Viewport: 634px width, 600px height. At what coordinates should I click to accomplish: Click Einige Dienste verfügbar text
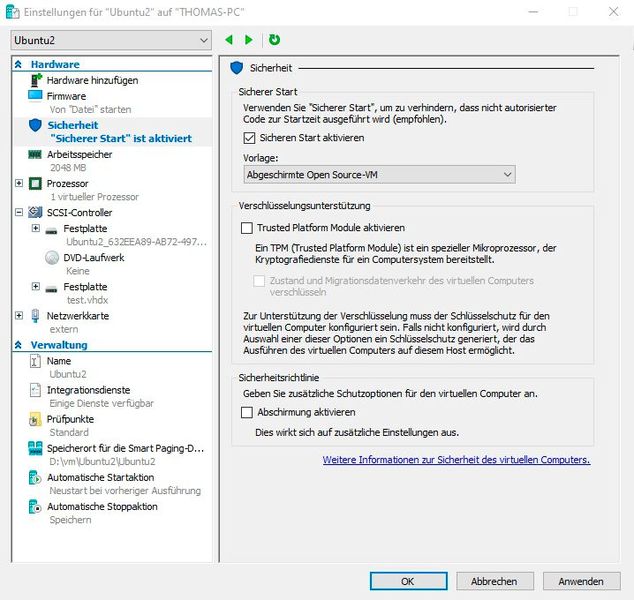tap(101, 404)
